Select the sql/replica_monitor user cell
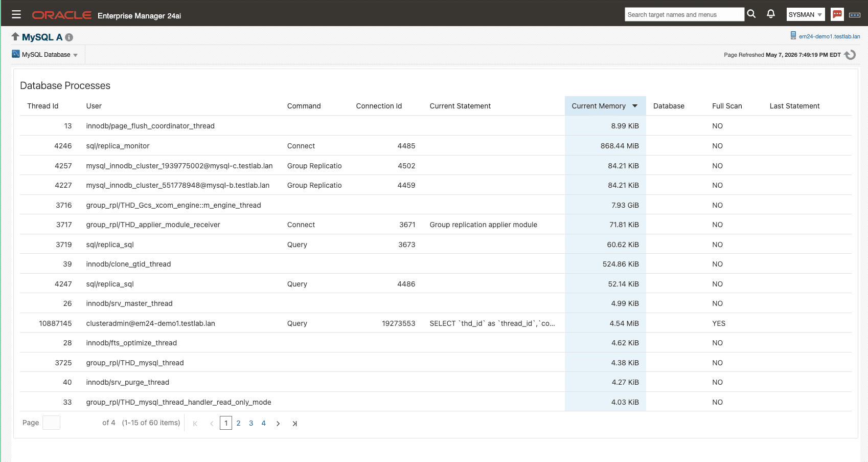The image size is (868, 462). point(118,146)
